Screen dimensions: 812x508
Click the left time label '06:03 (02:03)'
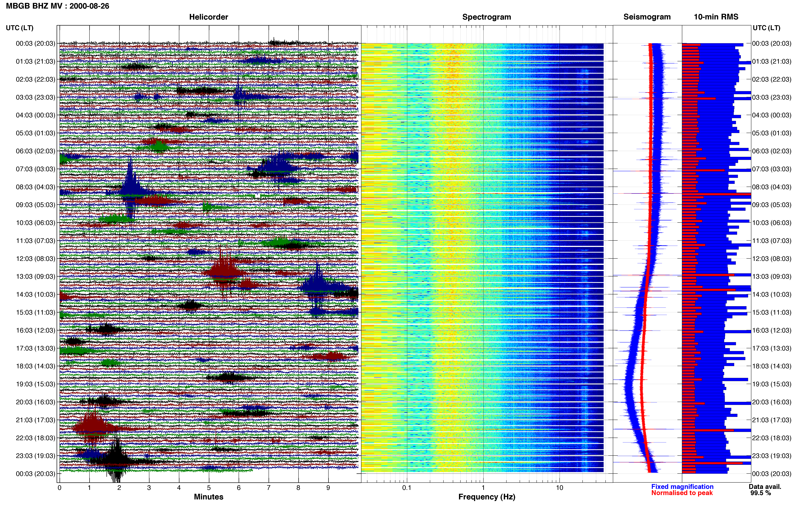coord(35,151)
